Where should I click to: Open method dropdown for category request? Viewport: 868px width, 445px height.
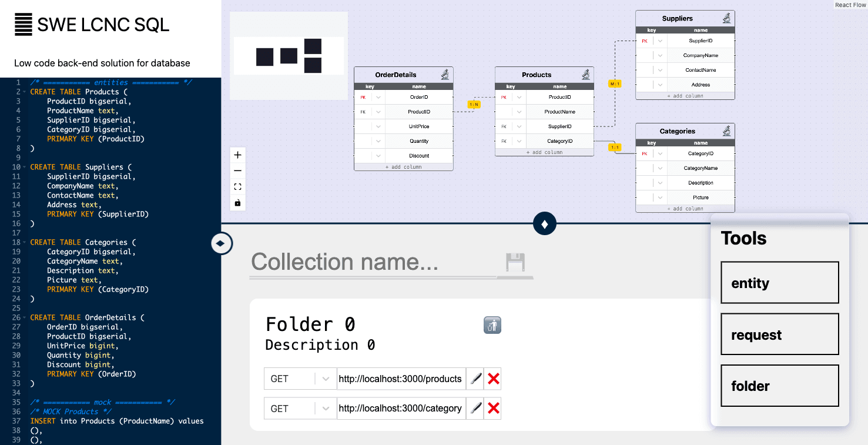click(x=326, y=409)
